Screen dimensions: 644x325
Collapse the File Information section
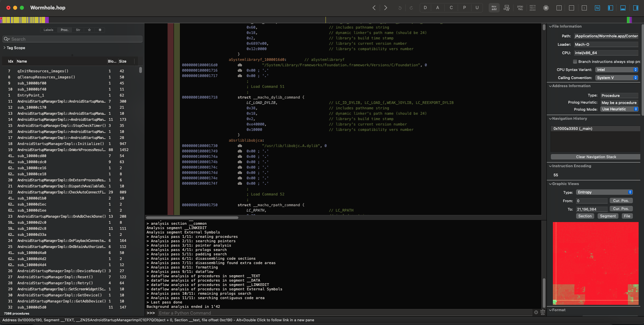(551, 26)
